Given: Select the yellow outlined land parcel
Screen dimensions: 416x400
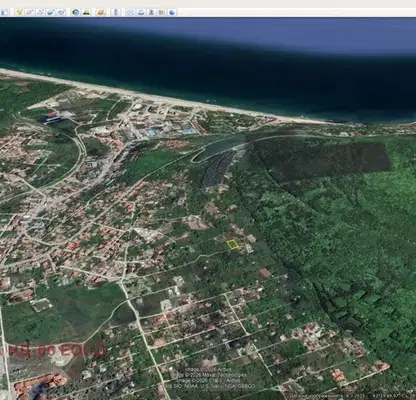Looking at the screenshot, I should pyautogui.click(x=233, y=245).
